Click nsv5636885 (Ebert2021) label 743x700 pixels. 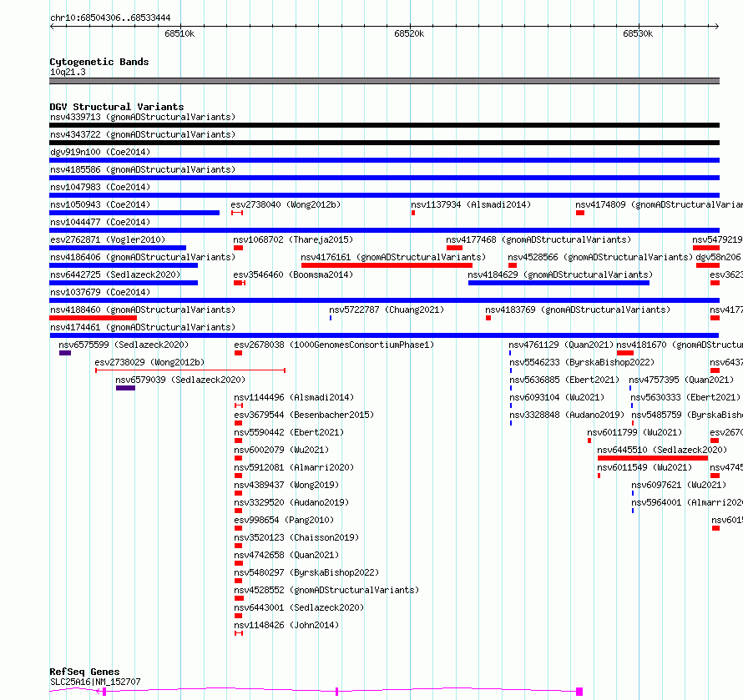pyautogui.click(x=564, y=380)
